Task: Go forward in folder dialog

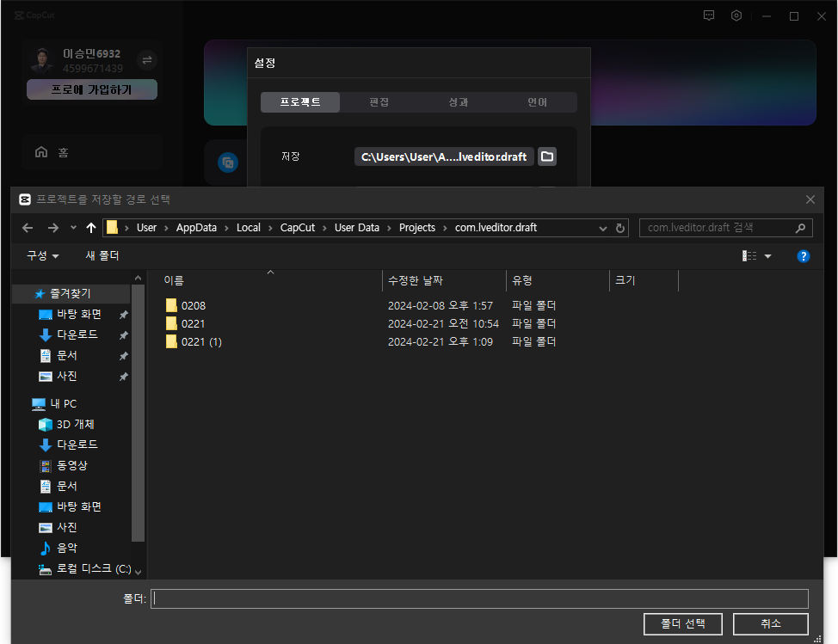Action: coord(52,228)
